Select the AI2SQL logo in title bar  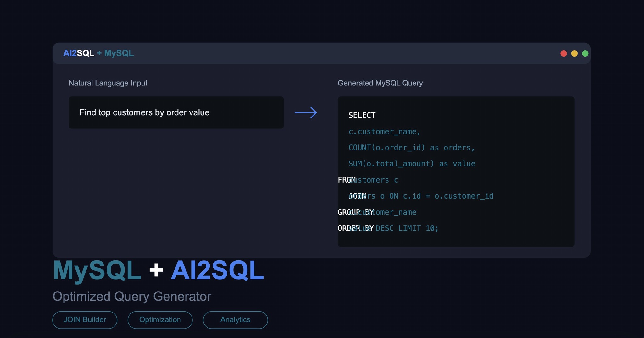(x=79, y=53)
